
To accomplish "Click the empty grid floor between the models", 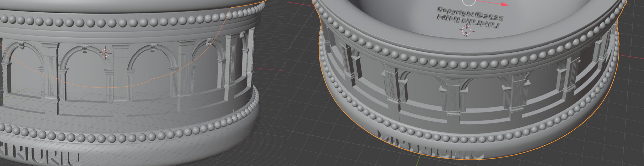I will [x=287, y=112].
